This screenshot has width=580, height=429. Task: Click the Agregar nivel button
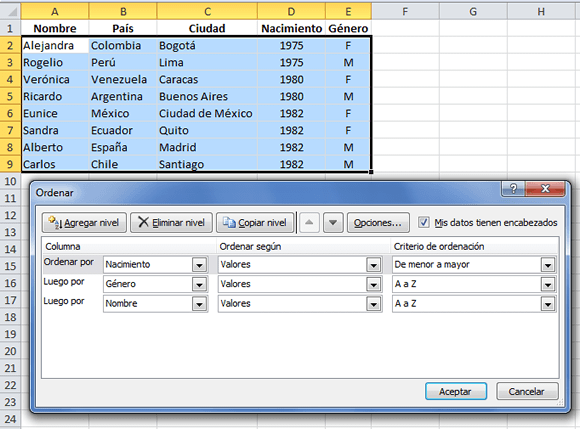tap(84, 223)
